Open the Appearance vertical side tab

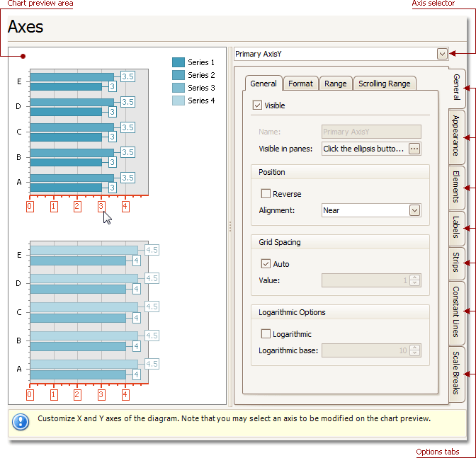pos(457,135)
